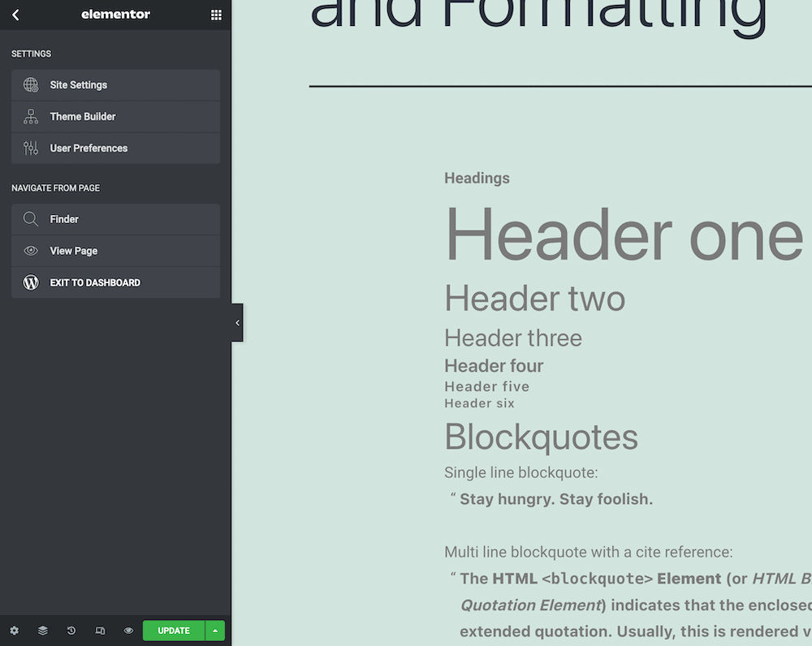The image size is (812, 646).
Task: Select the Header five heading
Action: coord(486,386)
